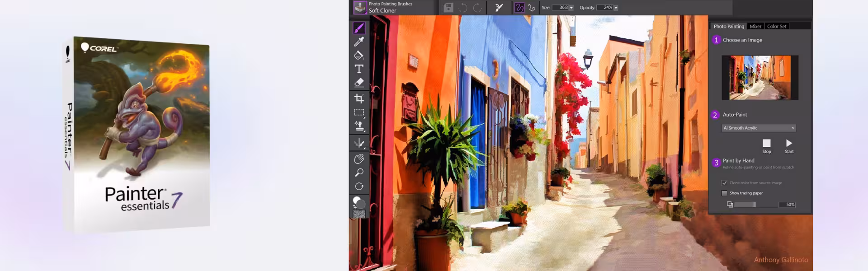Adjust the tracing paper opacity slider
Viewport: 868px width, 271px height.
pos(756,205)
